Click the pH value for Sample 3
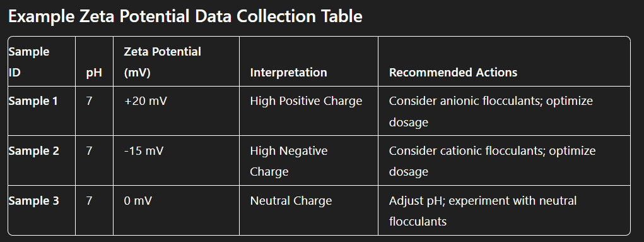This screenshot has height=242, width=644. [89, 201]
